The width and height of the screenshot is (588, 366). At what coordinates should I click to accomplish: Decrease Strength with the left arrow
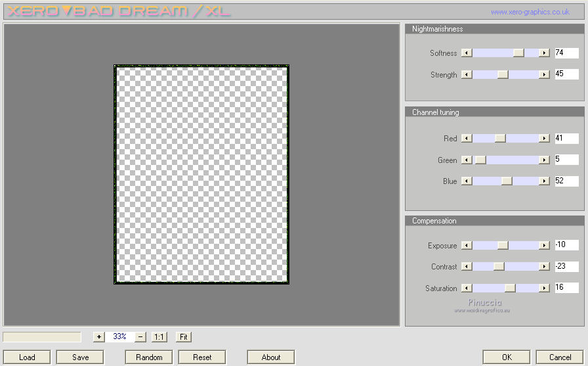467,74
